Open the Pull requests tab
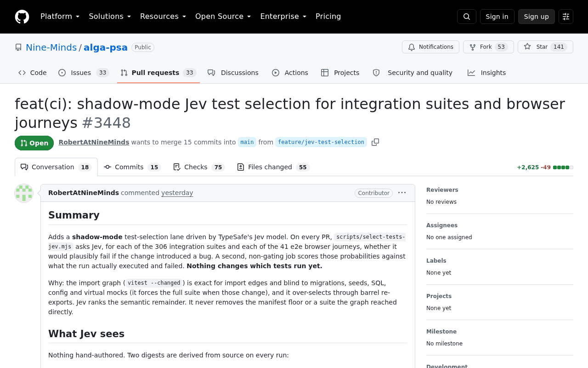The height and width of the screenshot is (368, 588). pos(158,73)
